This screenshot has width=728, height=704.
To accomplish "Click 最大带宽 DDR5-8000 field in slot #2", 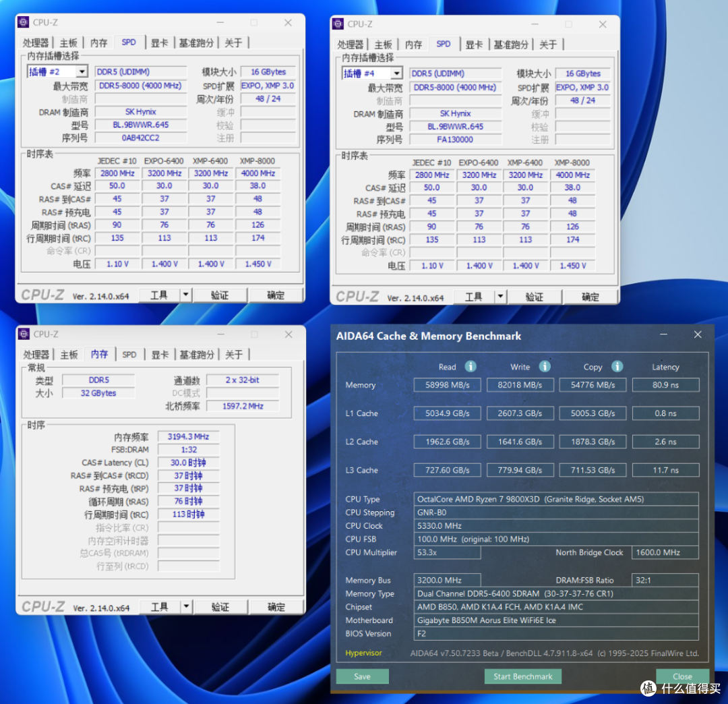I will [x=141, y=86].
